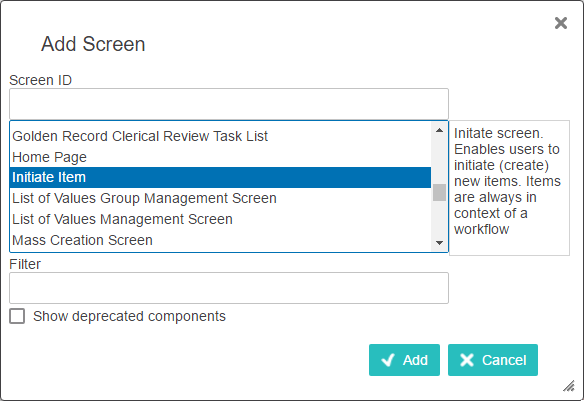Screen dimensions: 584x401
Task: Click the Initiate screen description panel
Action: 509,188
